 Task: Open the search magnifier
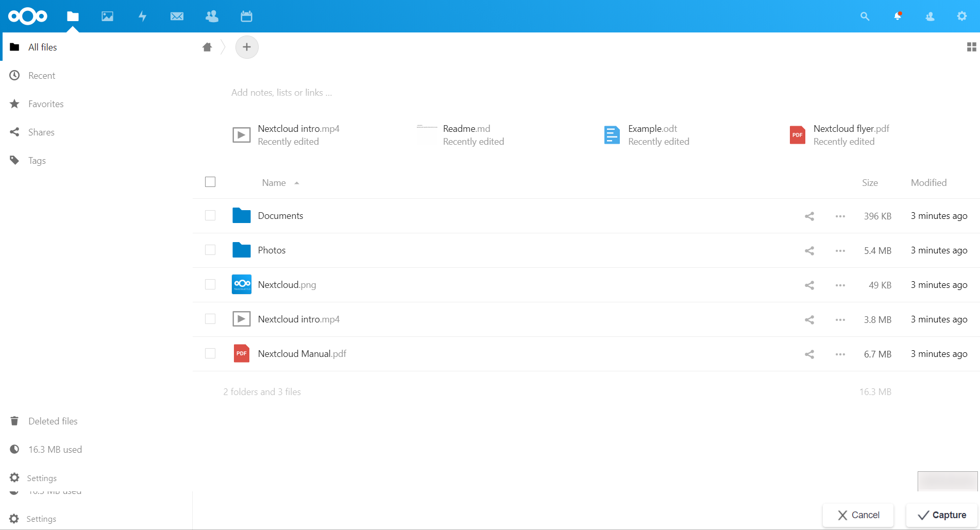coord(865,16)
